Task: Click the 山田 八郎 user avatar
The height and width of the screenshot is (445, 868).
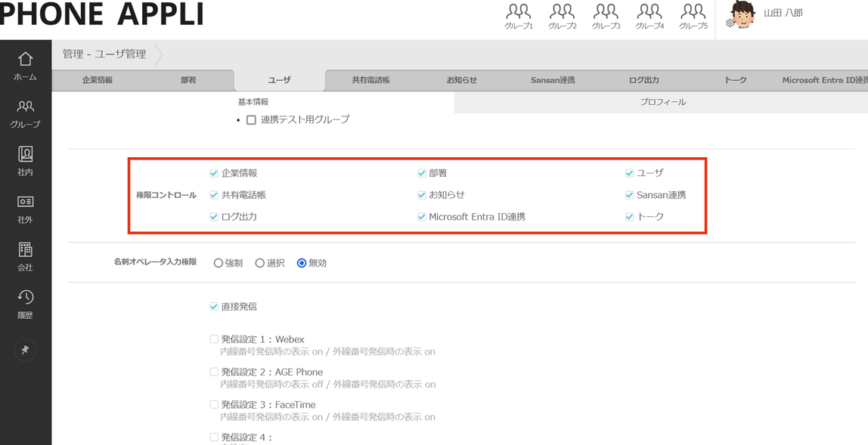Action: click(742, 15)
